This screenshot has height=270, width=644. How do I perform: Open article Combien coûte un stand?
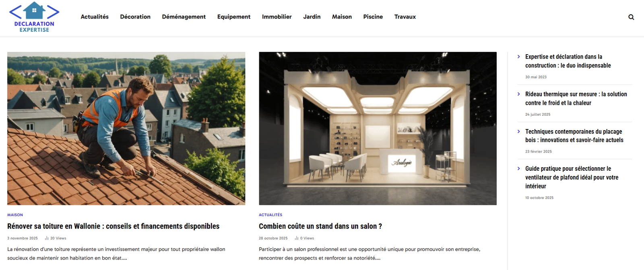tap(320, 226)
